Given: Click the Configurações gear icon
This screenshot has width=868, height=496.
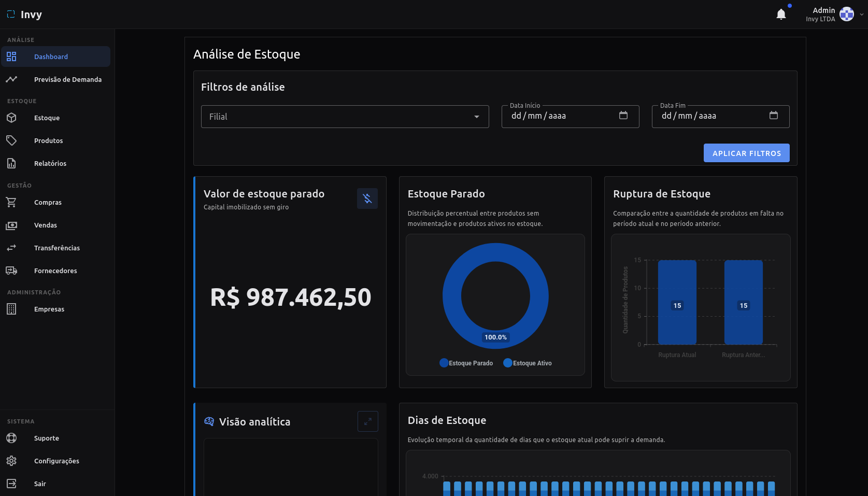Looking at the screenshot, I should [11, 461].
